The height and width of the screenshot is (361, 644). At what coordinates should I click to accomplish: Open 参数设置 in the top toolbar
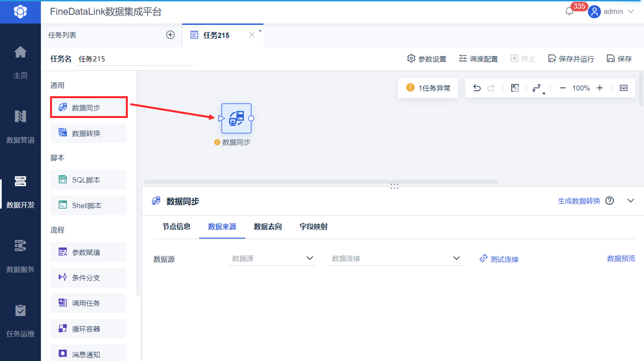(427, 59)
